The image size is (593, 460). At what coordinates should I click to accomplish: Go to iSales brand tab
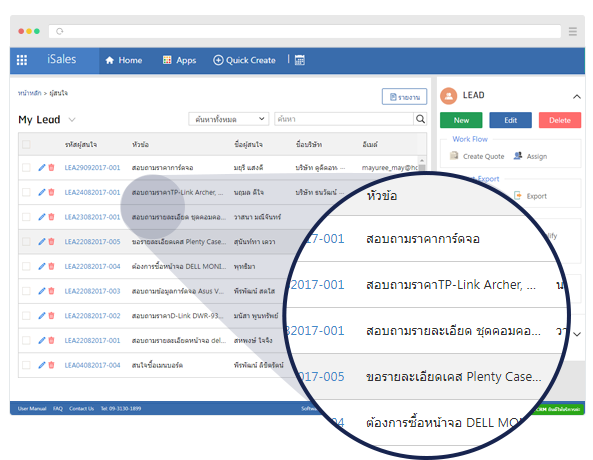[62, 59]
